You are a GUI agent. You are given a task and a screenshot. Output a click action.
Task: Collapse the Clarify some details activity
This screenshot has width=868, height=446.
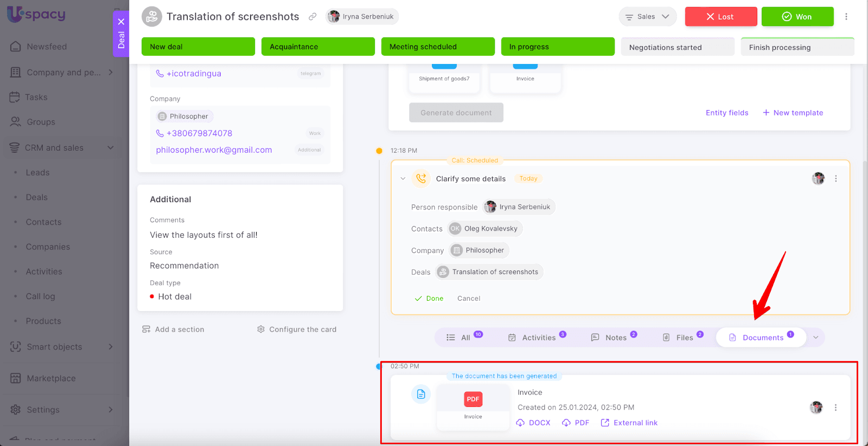pos(403,178)
